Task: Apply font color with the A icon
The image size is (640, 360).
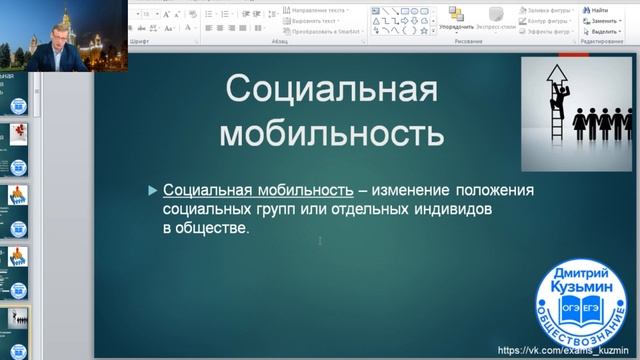Action: click(x=187, y=28)
